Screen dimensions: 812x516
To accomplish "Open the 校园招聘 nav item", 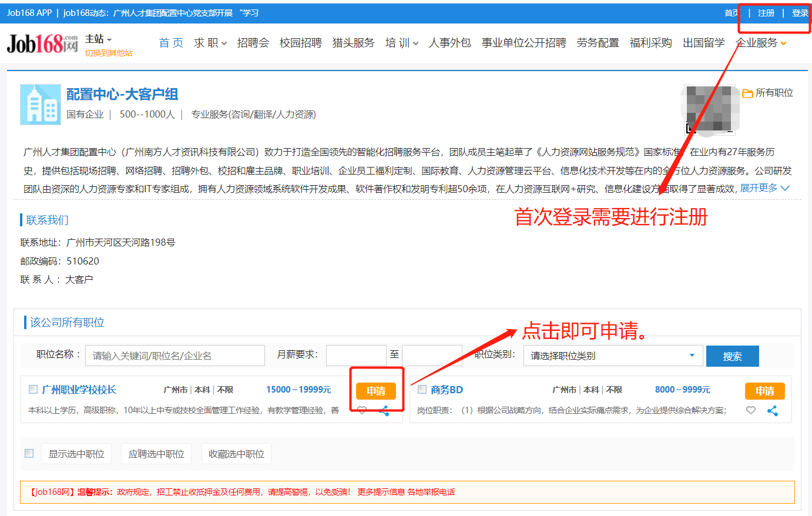I will tap(301, 43).
